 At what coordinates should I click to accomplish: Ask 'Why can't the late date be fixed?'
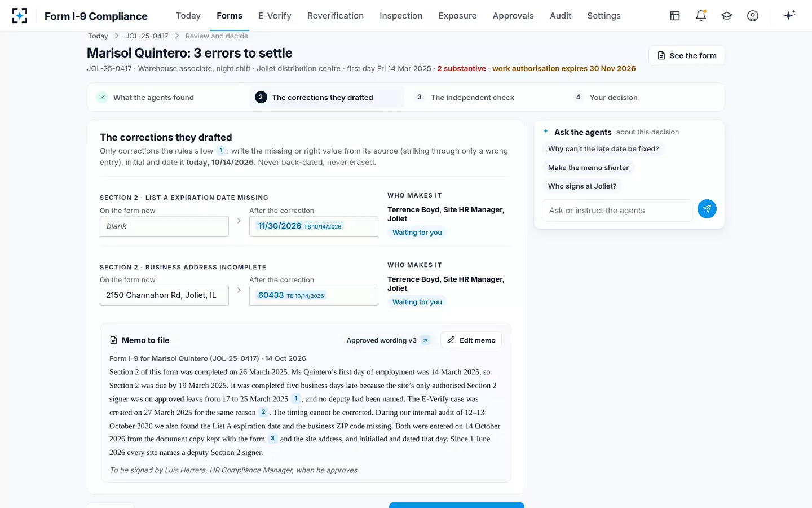click(x=603, y=149)
